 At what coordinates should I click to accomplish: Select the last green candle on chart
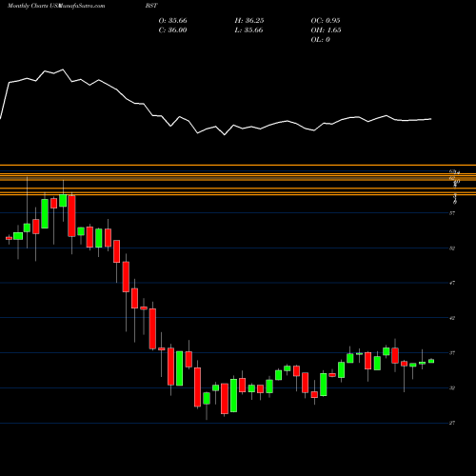(x=431, y=361)
